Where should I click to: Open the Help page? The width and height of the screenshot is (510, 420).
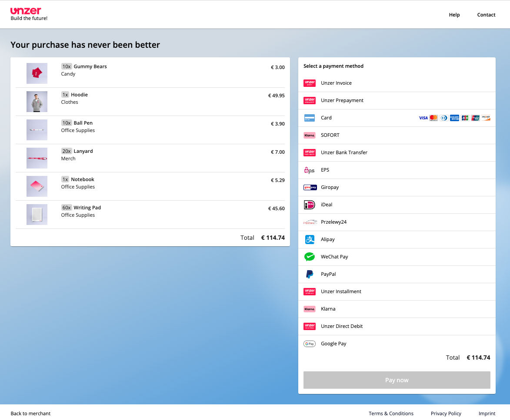(x=454, y=15)
